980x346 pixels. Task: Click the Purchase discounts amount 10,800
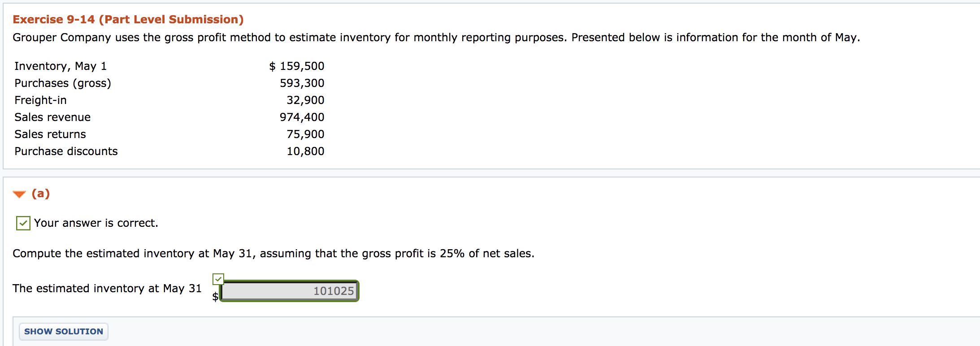pyautogui.click(x=306, y=151)
